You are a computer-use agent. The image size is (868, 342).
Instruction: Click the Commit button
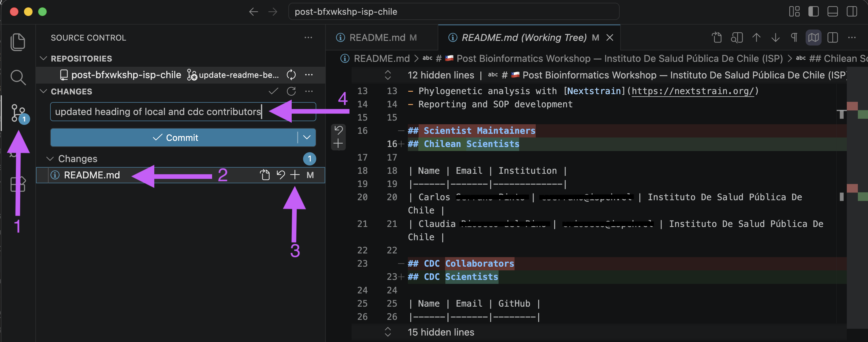click(175, 137)
